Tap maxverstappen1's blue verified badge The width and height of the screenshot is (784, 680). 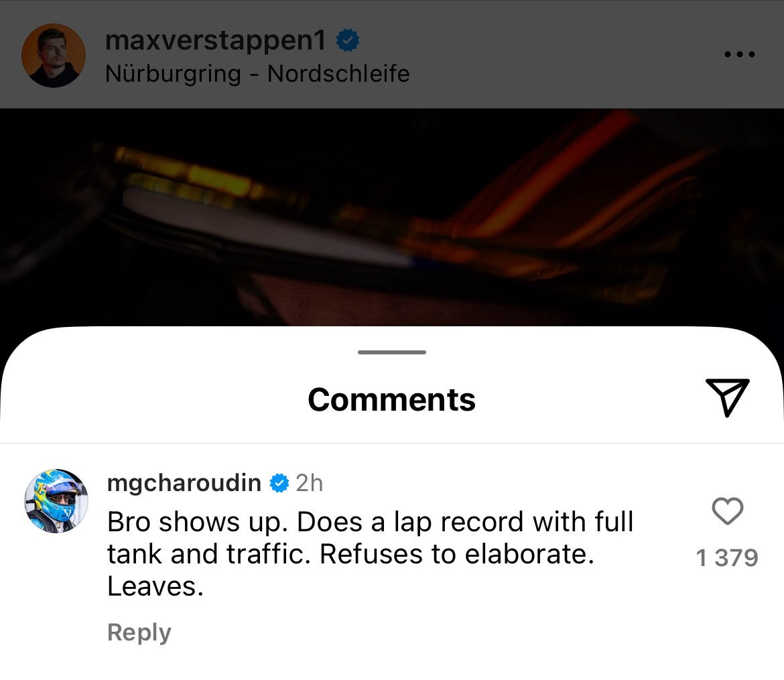(x=348, y=40)
